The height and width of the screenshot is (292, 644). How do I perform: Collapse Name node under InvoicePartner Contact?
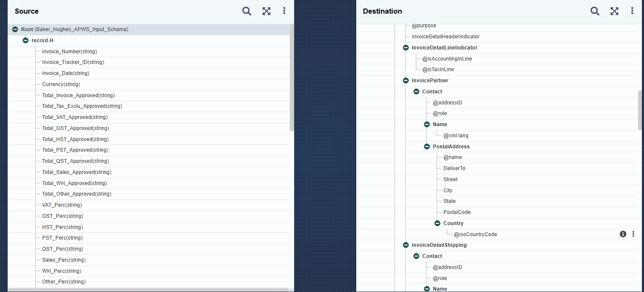pyautogui.click(x=427, y=124)
